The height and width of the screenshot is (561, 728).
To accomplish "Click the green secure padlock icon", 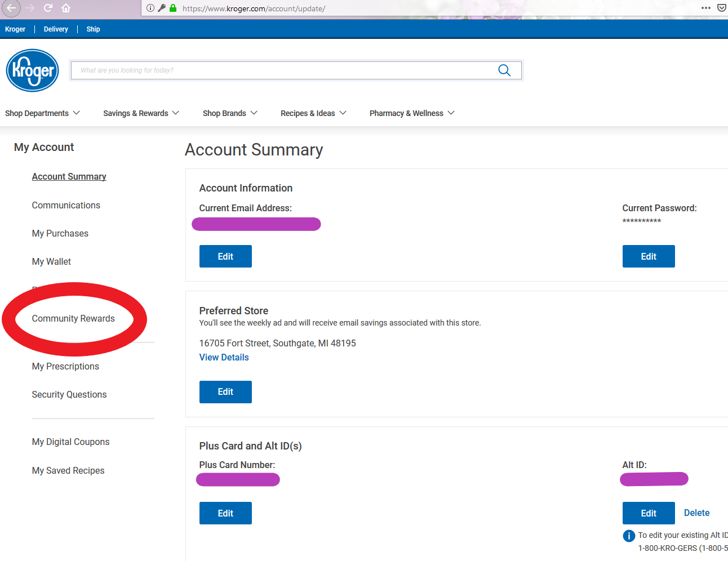I will point(173,8).
